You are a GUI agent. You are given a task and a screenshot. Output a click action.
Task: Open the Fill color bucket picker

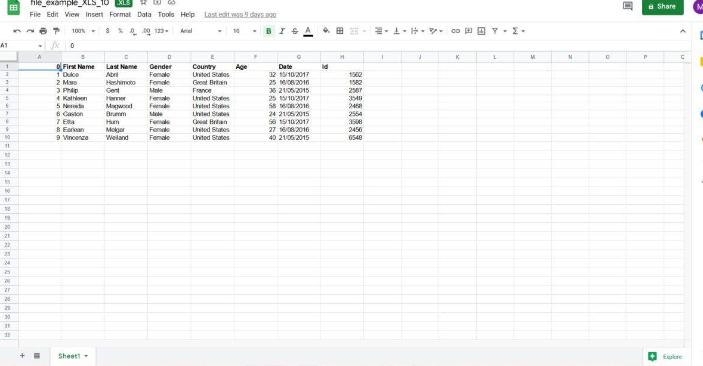click(x=326, y=31)
